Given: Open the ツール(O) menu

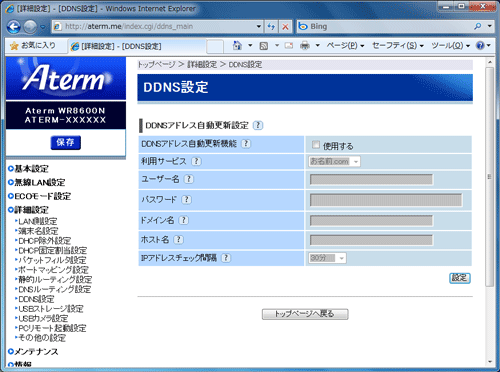Looking at the screenshot, I should (x=450, y=46).
